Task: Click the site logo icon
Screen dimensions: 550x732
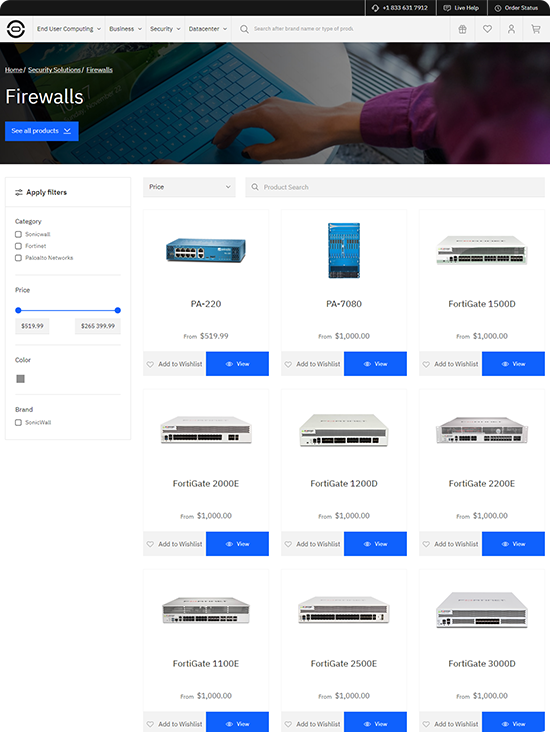Action: pos(16,29)
